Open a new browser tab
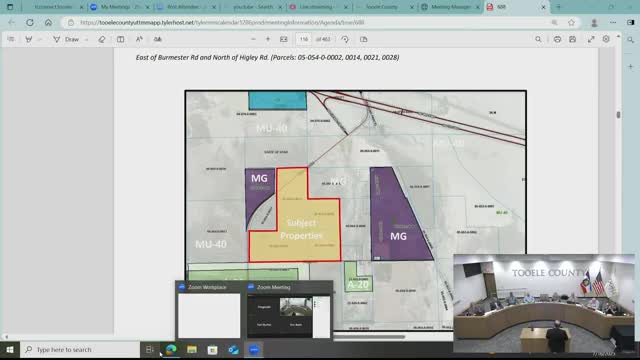This screenshot has height=360, width=640. coord(558,7)
